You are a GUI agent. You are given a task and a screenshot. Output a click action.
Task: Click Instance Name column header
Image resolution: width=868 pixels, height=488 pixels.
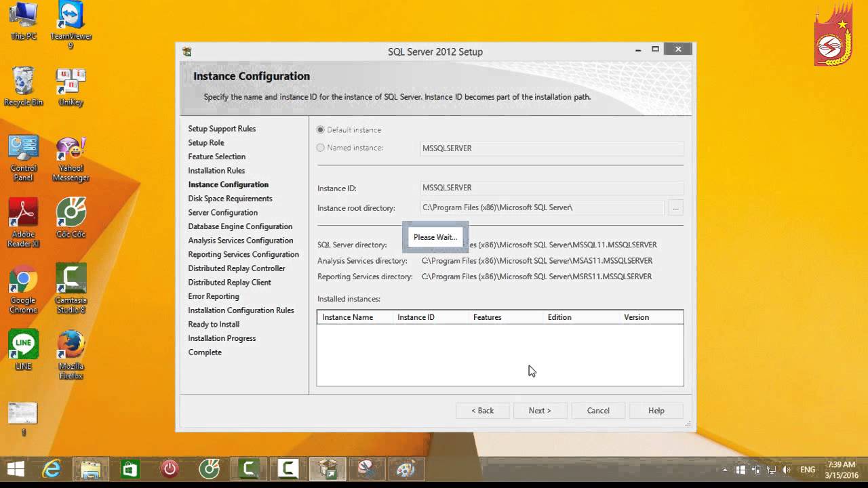355,317
